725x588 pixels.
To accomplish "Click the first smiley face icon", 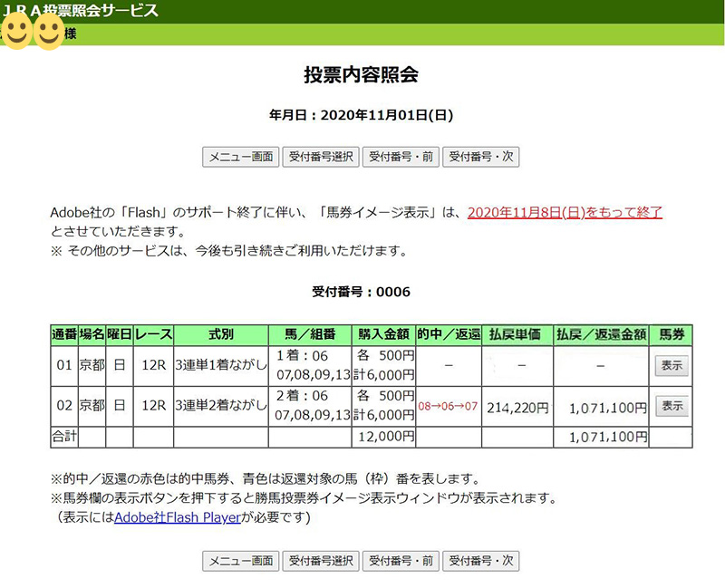I will tap(16, 34).
